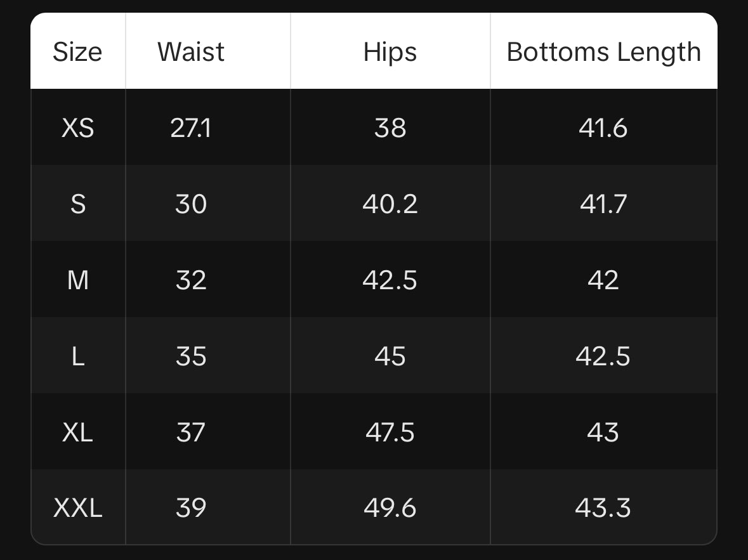Viewport: 748px width, 560px height.
Task: Click the Size column header
Action: click(77, 52)
